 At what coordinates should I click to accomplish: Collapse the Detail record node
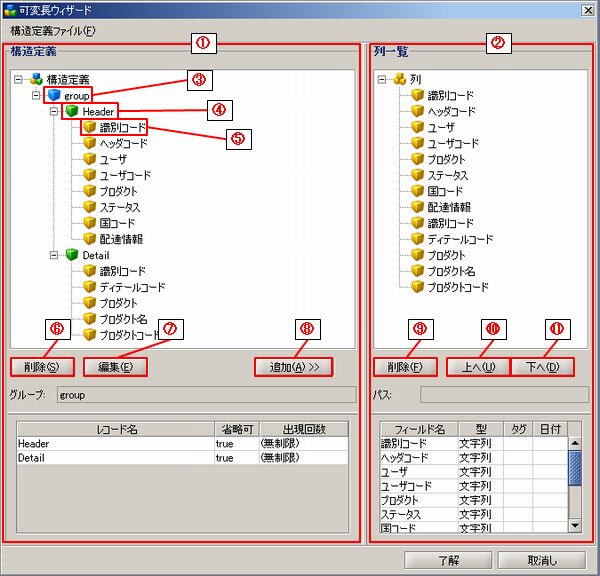(x=54, y=255)
